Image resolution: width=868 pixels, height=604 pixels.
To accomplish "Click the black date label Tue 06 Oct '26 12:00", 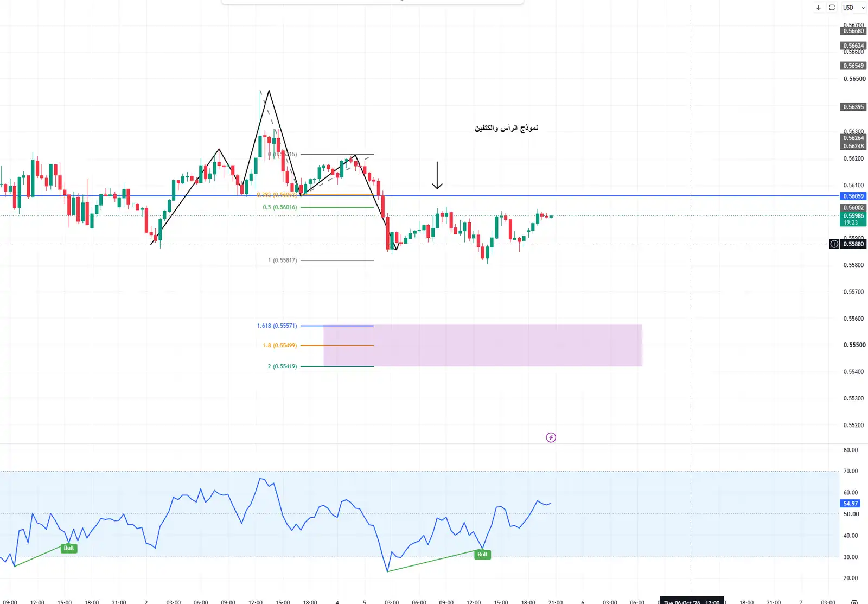I will (692, 601).
